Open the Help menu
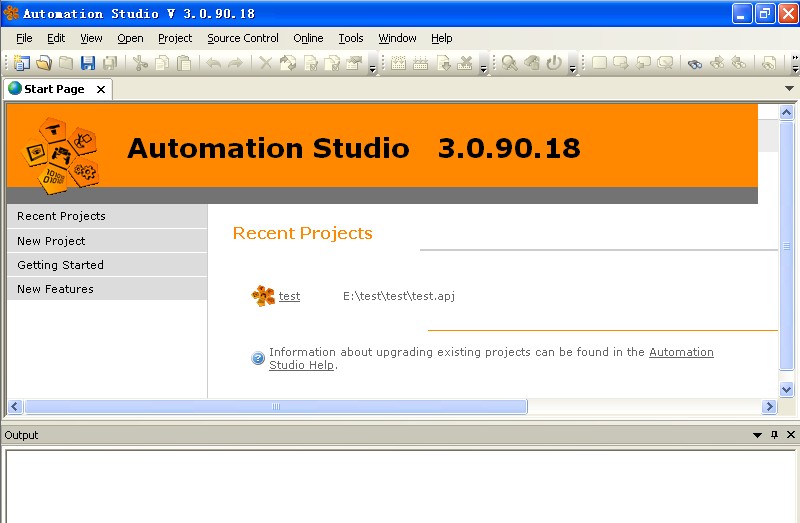 [x=441, y=38]
